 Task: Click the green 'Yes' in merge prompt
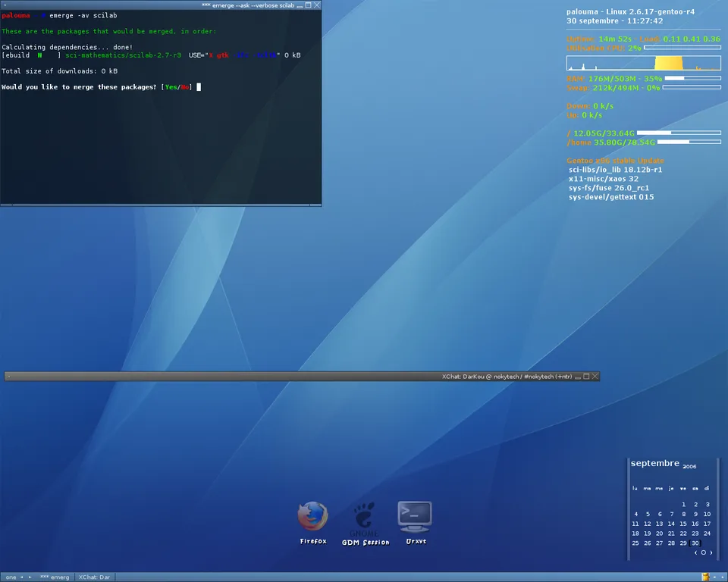pyautogui.click(x=171, y=87)
